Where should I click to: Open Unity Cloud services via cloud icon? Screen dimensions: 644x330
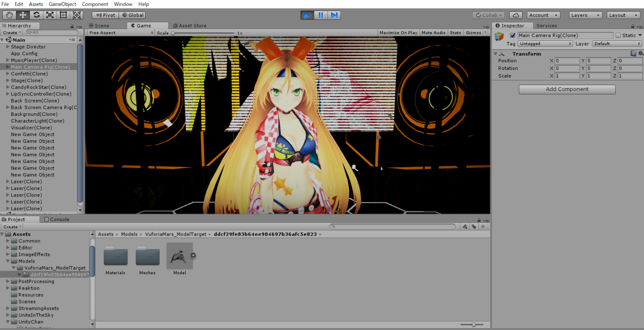(515, 15)
